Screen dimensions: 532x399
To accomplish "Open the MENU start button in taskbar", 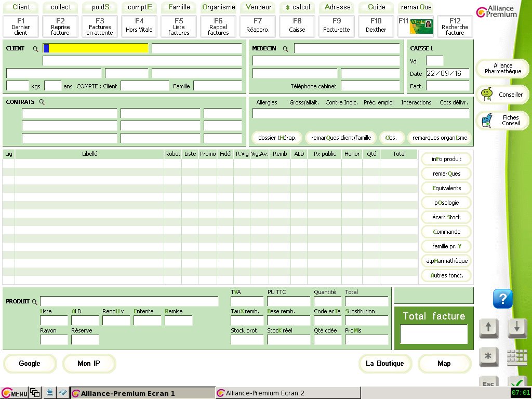I will 14,393.
